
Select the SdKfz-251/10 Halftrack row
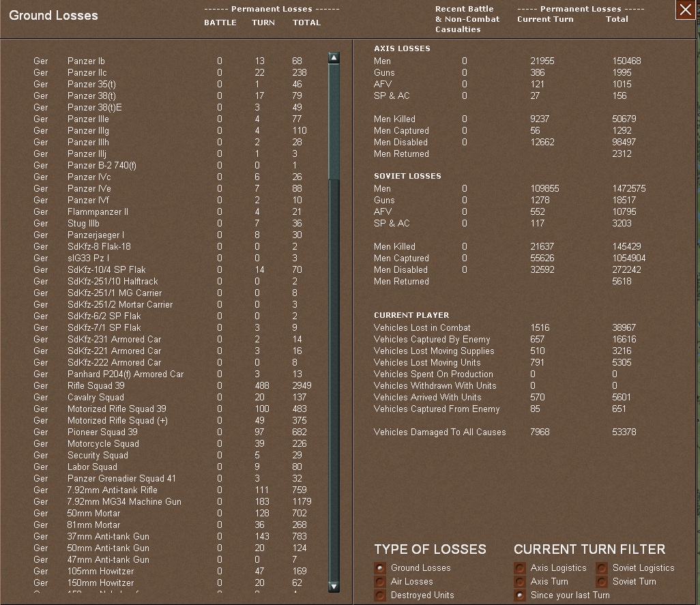click(173, 282)
